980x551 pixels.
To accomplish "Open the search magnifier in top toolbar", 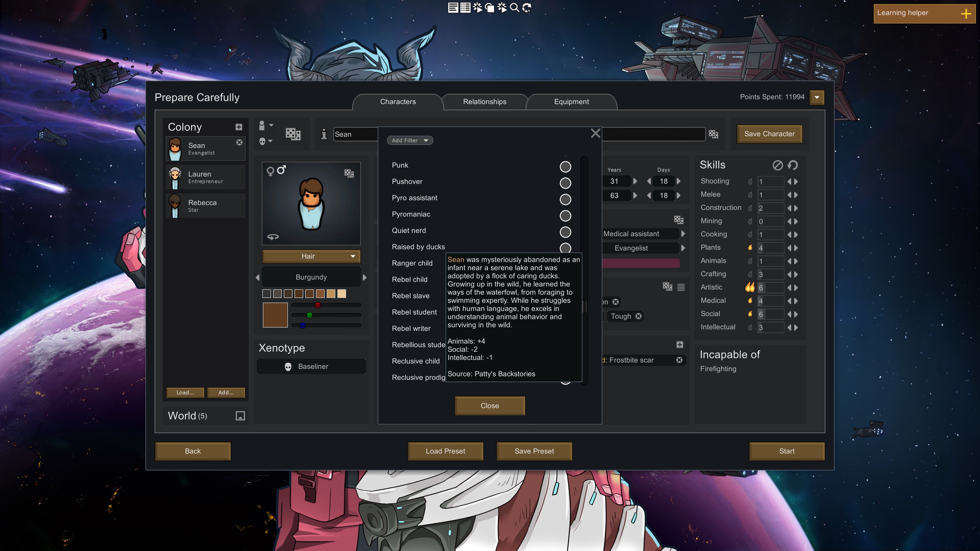I will 514,7.
